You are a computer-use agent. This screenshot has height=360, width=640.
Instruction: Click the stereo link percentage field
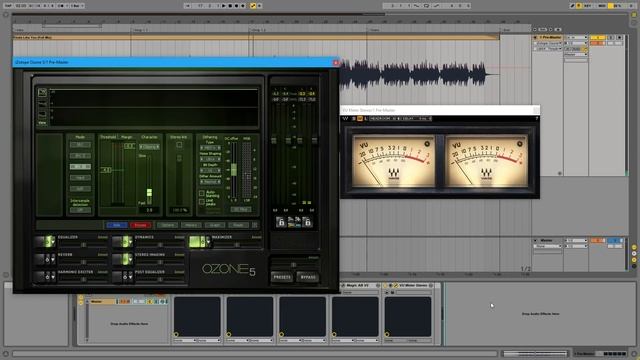pyautogui.click(x=179, y=210)
